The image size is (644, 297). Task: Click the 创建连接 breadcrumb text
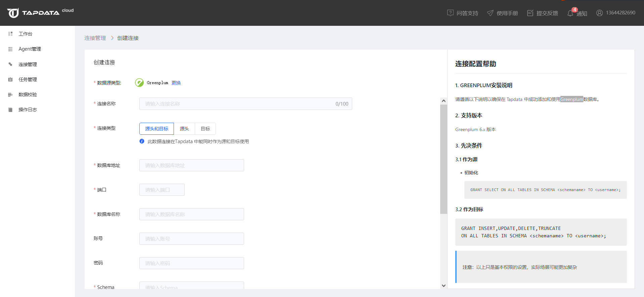[128, 38]
